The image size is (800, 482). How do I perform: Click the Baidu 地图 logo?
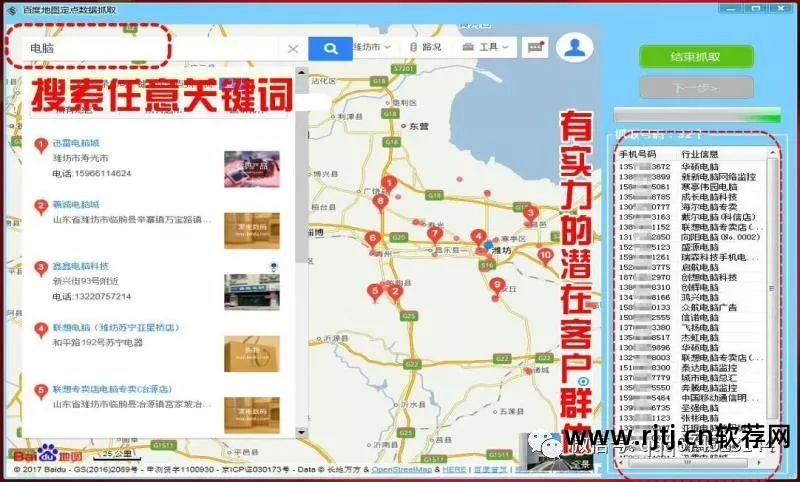click(x=47, y=454)
